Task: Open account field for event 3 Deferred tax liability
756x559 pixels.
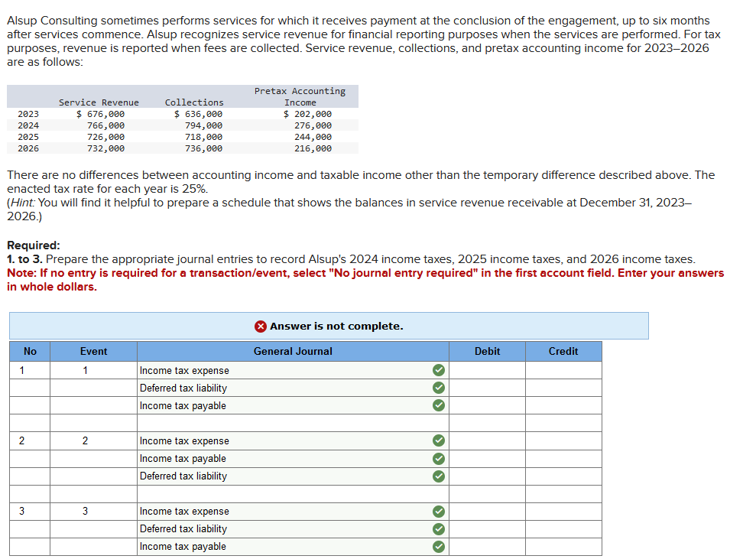Action: (293, 528)
